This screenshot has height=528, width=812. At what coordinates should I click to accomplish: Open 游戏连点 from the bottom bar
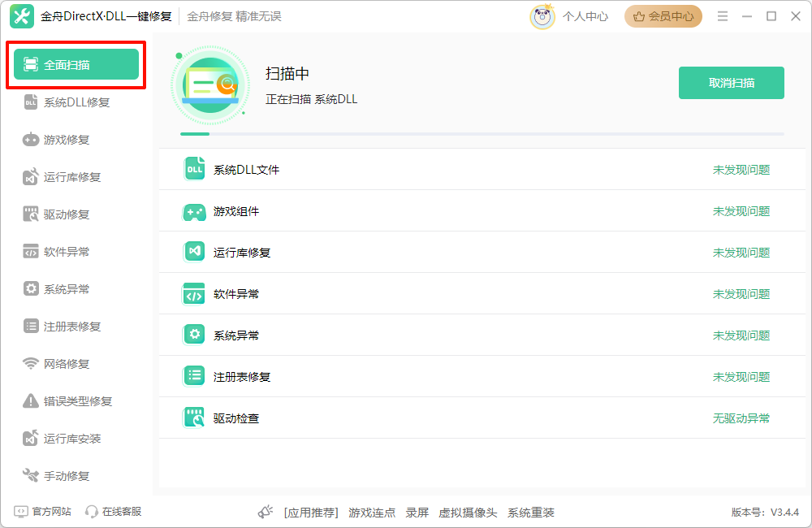pyautogui.click(x=372, y=513)
